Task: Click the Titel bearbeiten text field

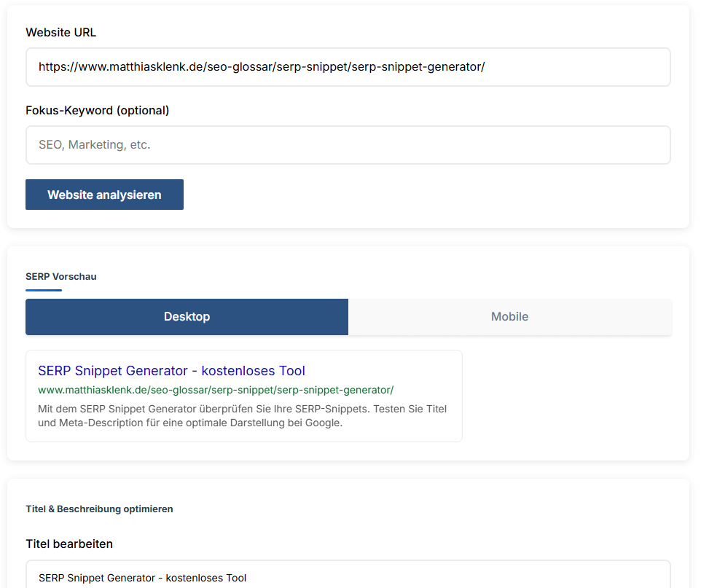Action: pyautogui.click(x=348, y=574)
